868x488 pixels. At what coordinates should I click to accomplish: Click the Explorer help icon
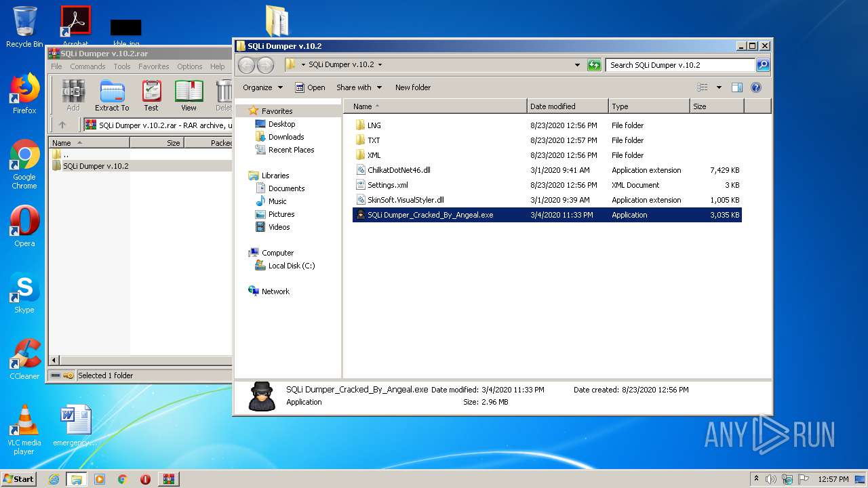[756, 87]
